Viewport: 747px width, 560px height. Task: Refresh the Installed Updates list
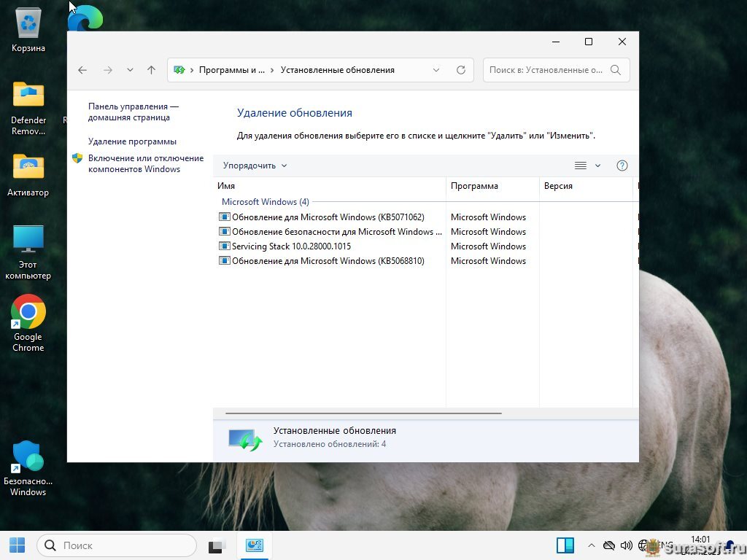[460, 70]
